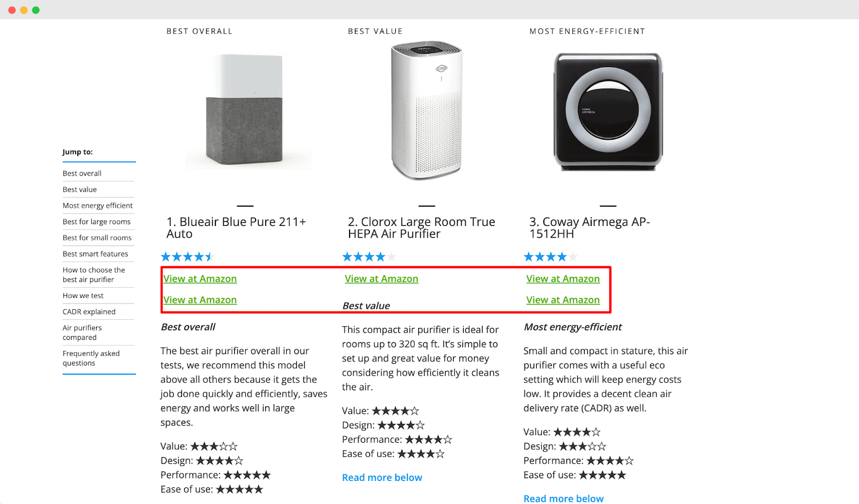Navigate to "Best for large rooms" section
Screen dimensions: 859x504
point(97,222)
